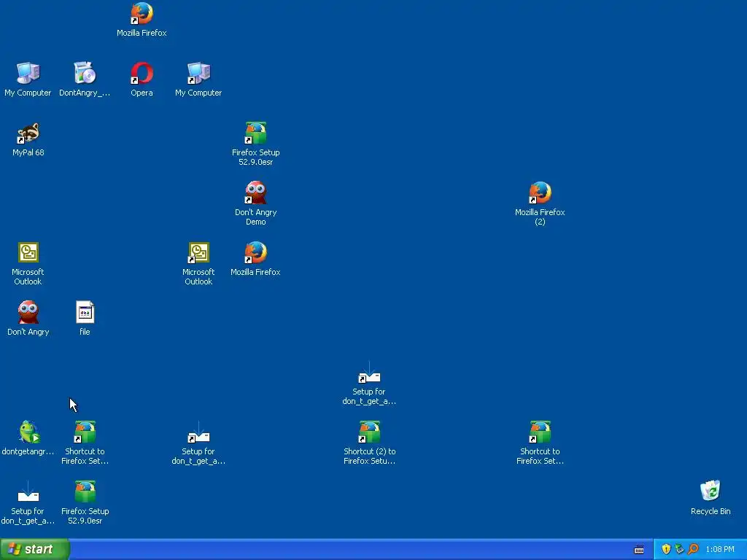
Task: Click the 1:08 PM tray clock
Action: 720,550
